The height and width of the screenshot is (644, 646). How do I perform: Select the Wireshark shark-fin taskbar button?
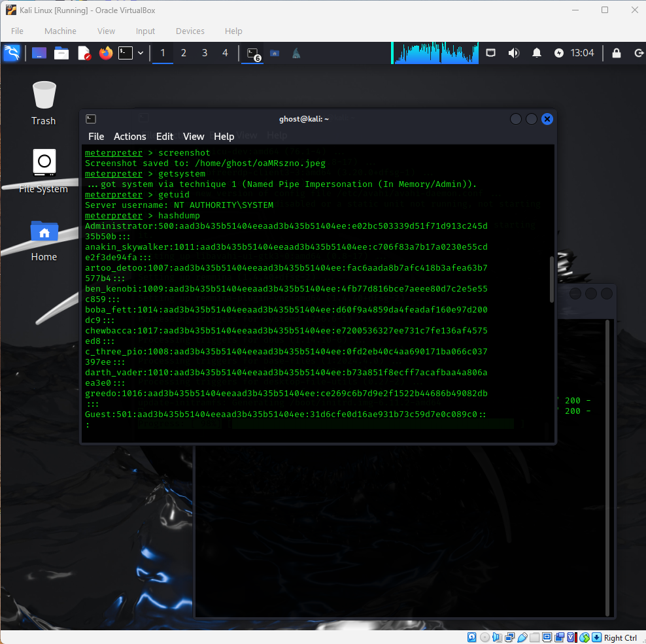[x=296, y=53]
